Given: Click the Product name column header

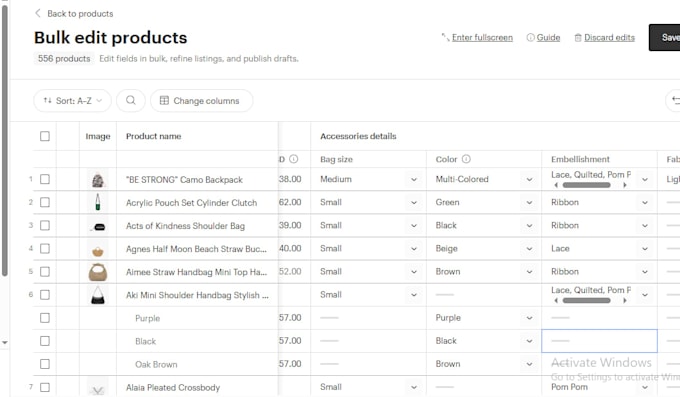Looking at the screenshot, I should (154, 136).
